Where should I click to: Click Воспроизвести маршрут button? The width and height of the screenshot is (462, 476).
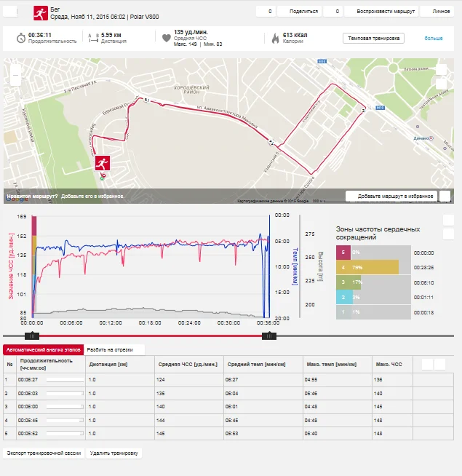tap(381, 12)
